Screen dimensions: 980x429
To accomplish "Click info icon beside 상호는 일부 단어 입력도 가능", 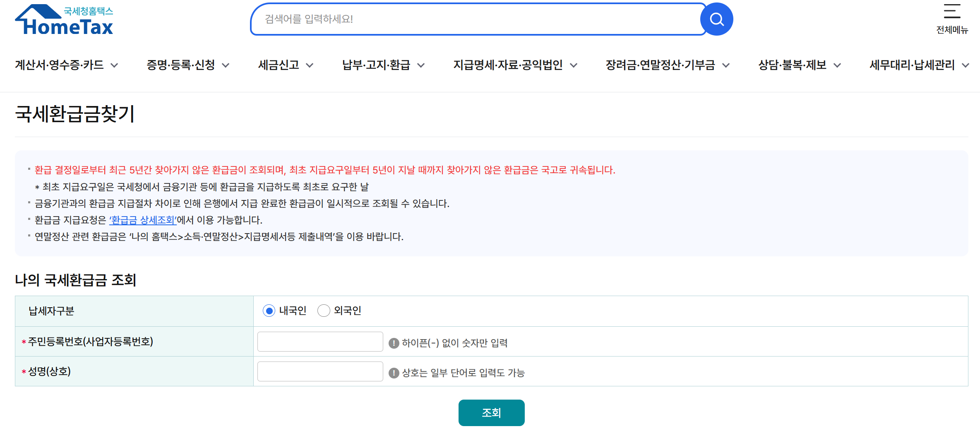I will [x=394, y=373].
